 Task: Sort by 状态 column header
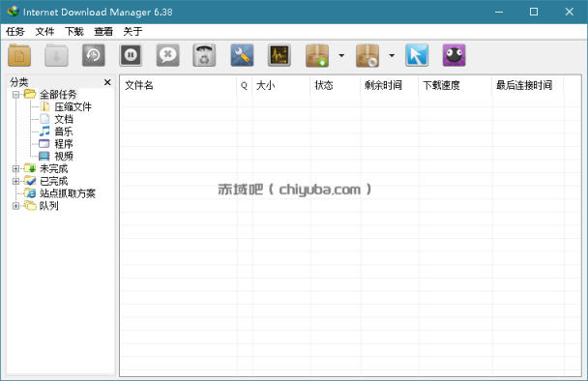(336, 85)
